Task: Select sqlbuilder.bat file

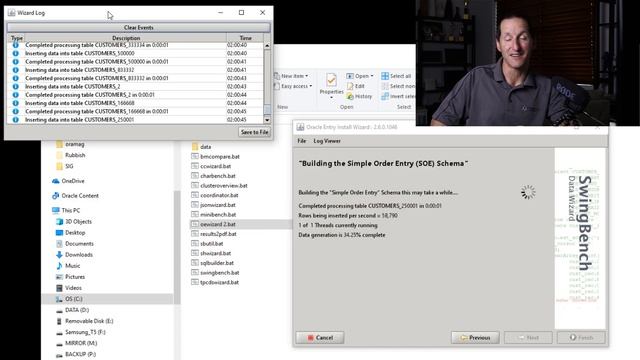Action: pos(213,263)
